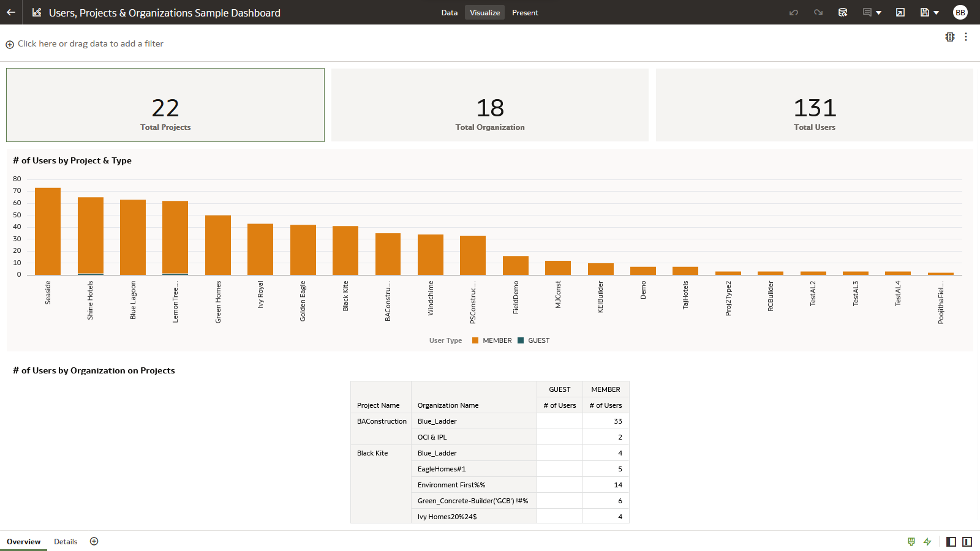Switch to Present mode

coord(525,12)
